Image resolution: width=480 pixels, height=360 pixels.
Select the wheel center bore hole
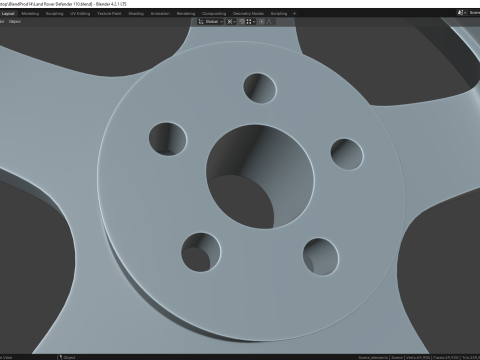tap(260, 177)
